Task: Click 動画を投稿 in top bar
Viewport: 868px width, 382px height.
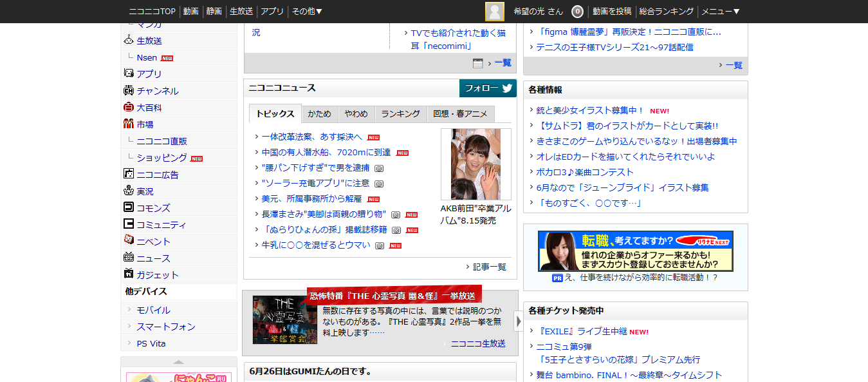Action: tap(612, 12)
